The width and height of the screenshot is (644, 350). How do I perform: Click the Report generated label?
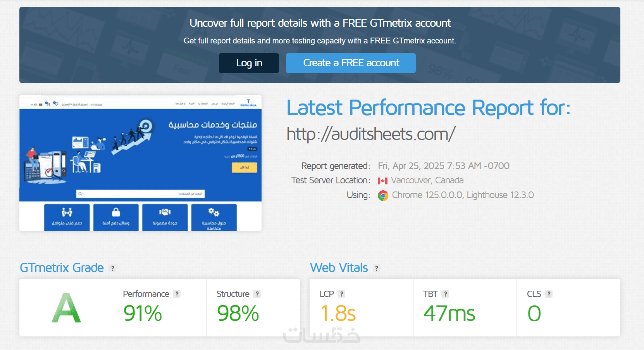(x=336, y=166)
